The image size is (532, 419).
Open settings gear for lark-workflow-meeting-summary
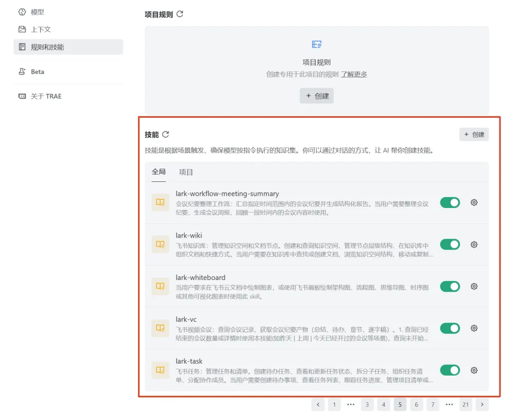(x=474, y=203)
